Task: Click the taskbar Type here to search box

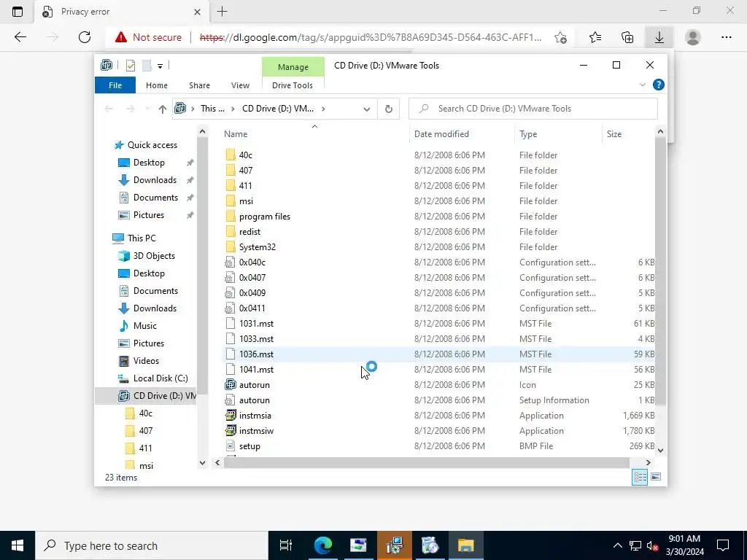Action: click(x=152, y=545)
